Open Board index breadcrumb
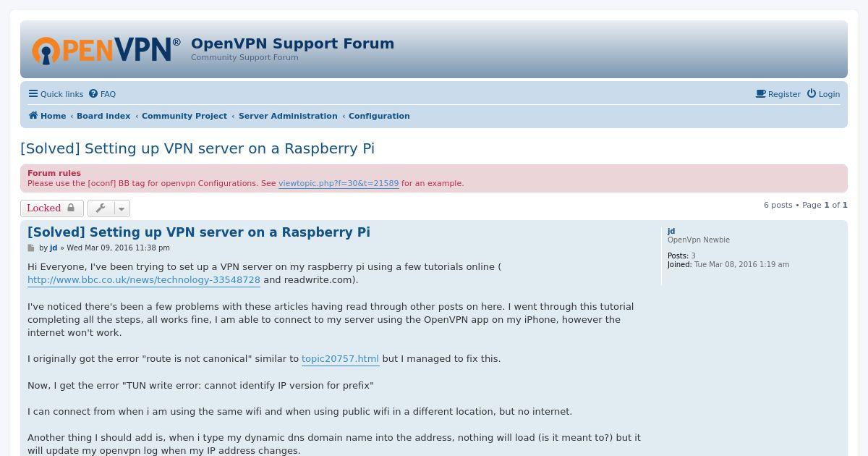The height and width of the screenshot is (456, 868). click(x=103, y=116)
